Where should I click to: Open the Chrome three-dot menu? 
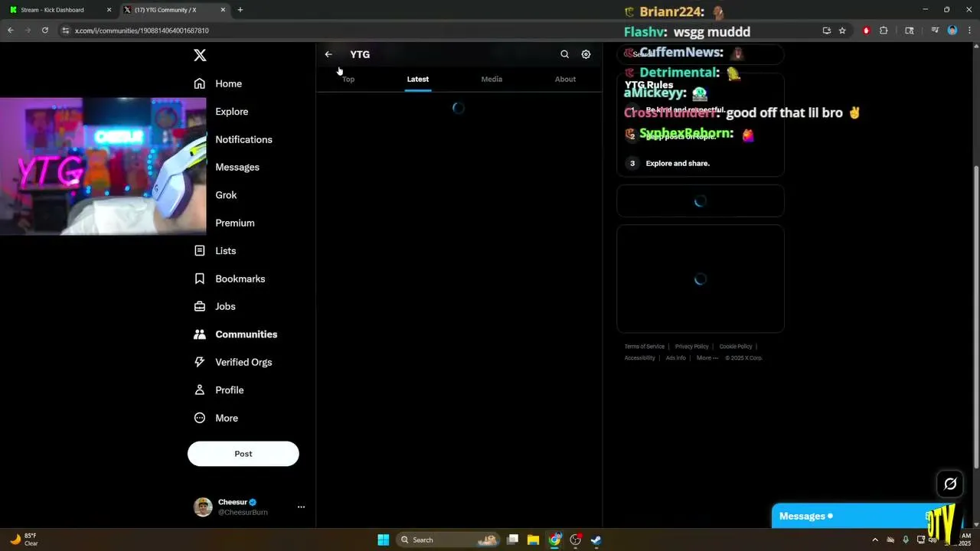pyautogui.click(x=970, y=31)
